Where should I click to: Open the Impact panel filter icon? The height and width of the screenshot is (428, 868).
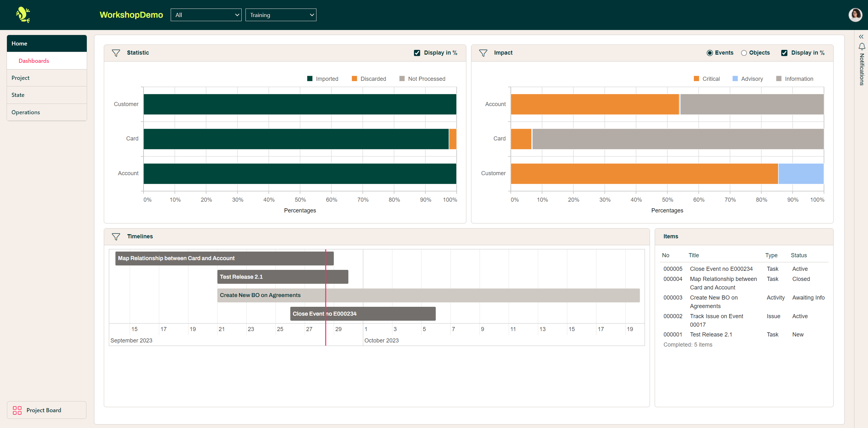[483, 53]
